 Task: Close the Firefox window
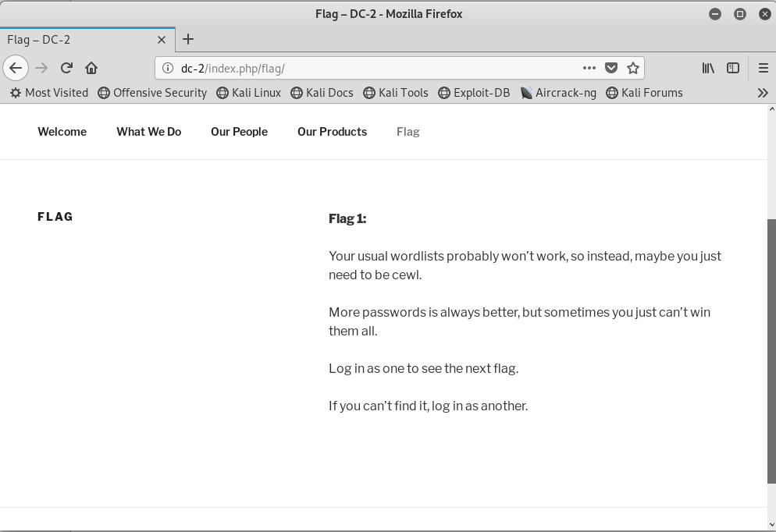pyautogui.click(x=764, y=14)
